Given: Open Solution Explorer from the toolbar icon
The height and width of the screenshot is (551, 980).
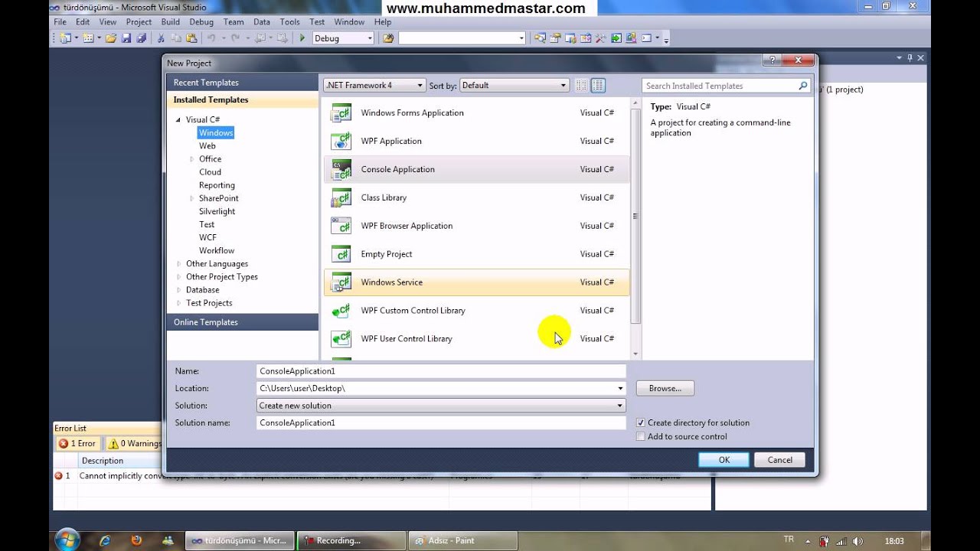Looking at the screenshot, I should point(541,38).
